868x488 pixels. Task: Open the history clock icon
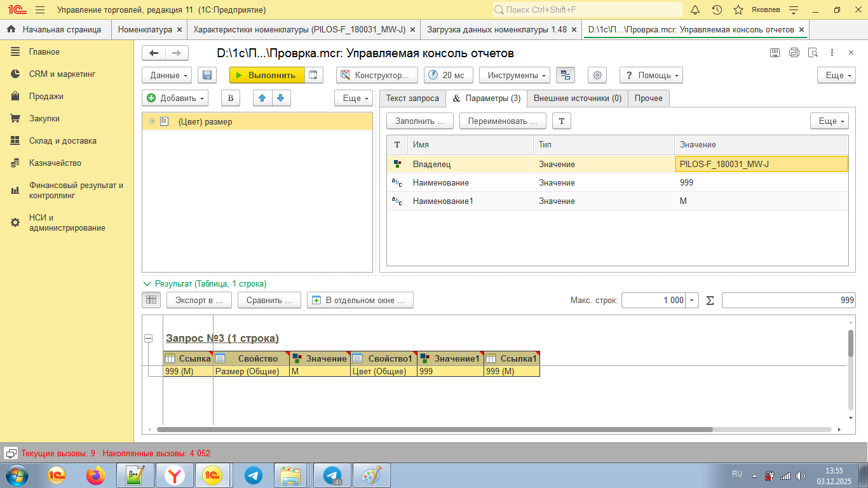[x=717, y=10]
